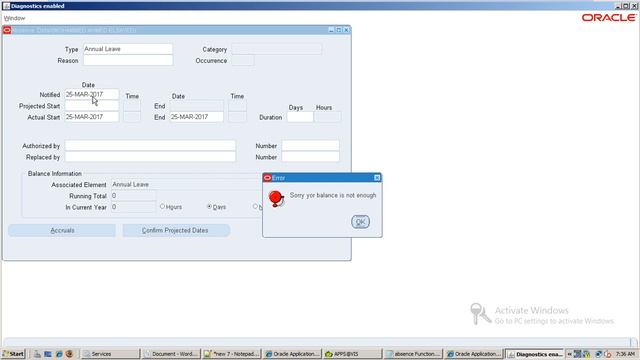Image resolution: width=640 pixels, height=360 pixels.
Task: Click the Accruals button
Action: click(x=62, y=231)
